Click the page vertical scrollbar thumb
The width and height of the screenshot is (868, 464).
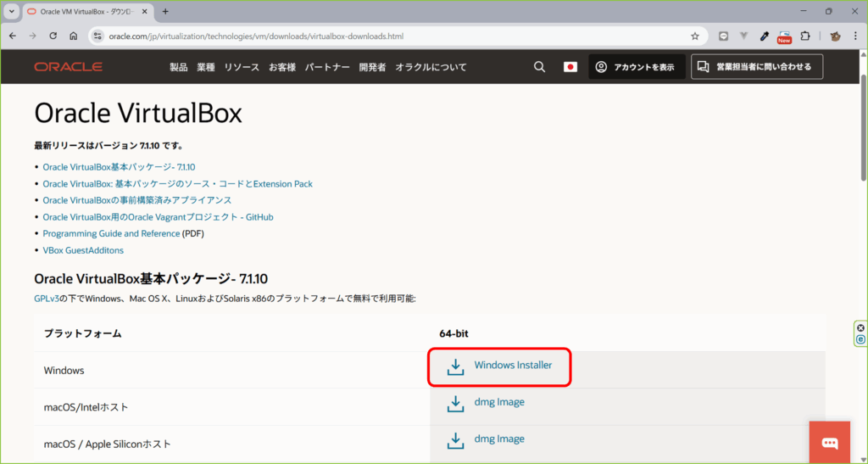[x=863, y=126]
